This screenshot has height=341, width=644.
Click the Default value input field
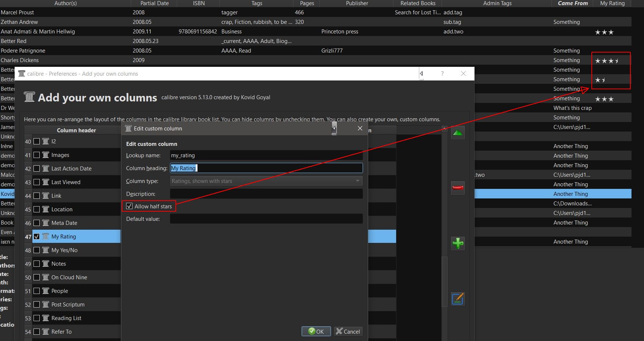pyautogui.click(x=266, y=219)
